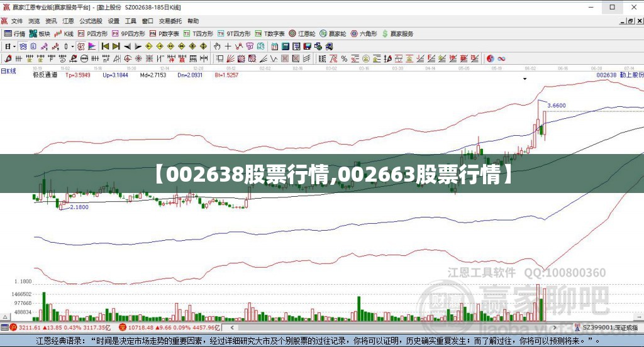Image resolution: width=644 pixels, height=347 pixels.
Task: Open the T四方形 tool
Action: pos(198,34)
